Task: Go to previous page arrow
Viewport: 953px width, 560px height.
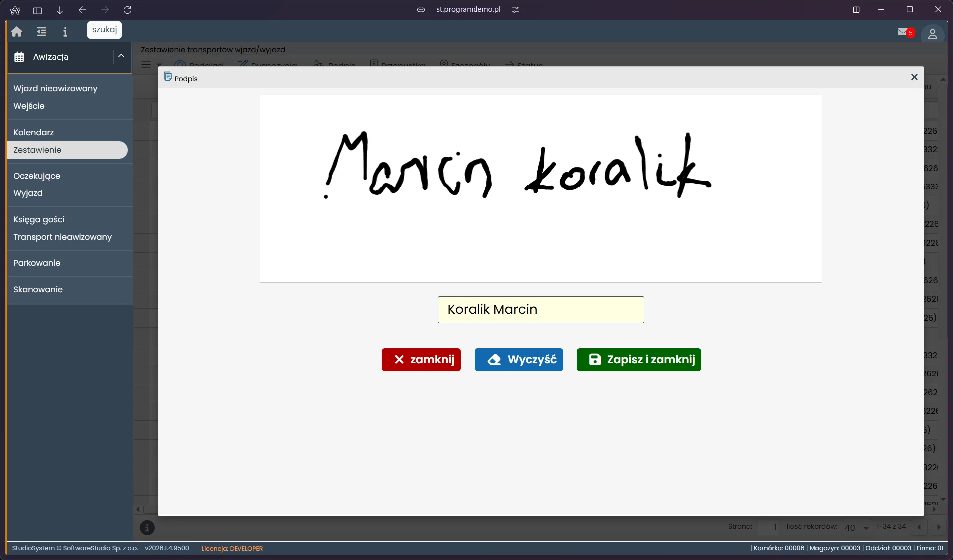Action: click(919, 527)
